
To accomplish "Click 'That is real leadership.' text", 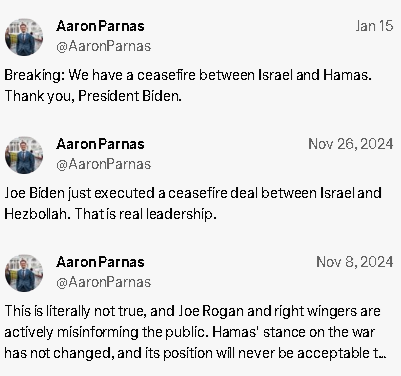I will (x=145, y=214).
